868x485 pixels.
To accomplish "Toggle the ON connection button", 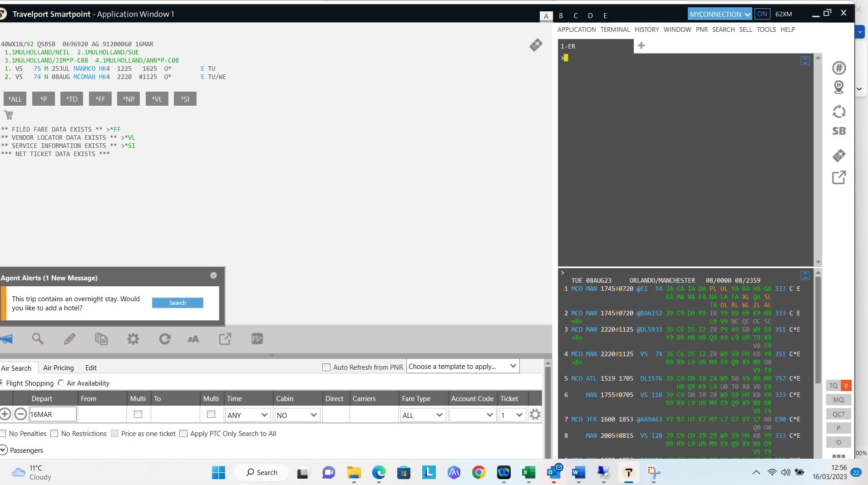I will point(762,14).
